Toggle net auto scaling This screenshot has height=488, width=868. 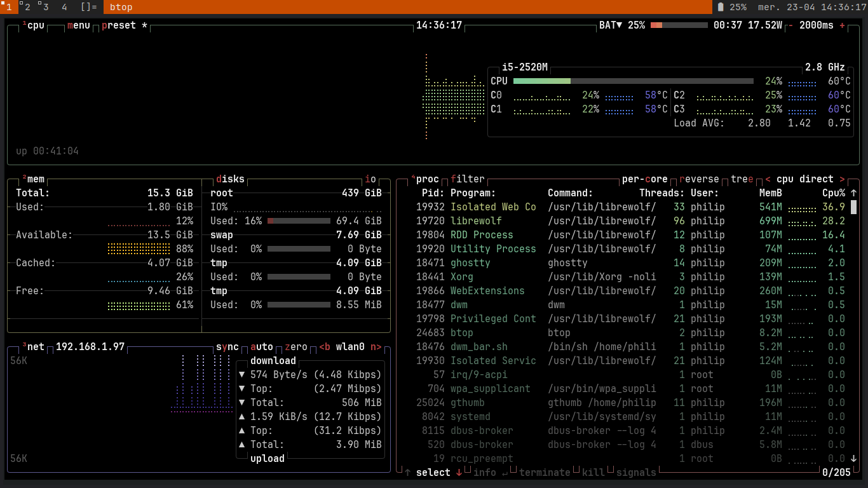pos(262,347)
